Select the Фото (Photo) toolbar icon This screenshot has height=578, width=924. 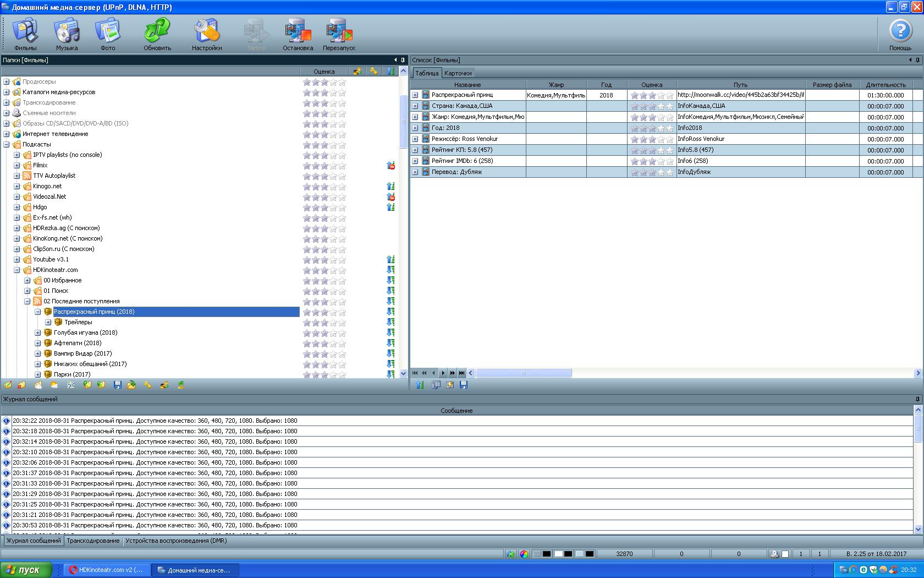coord(108,34)
